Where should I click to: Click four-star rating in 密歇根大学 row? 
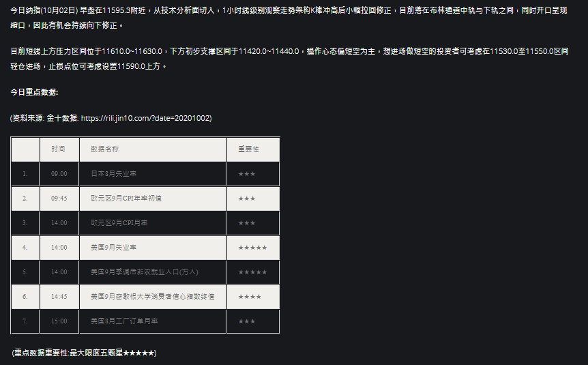coord(250,297)
